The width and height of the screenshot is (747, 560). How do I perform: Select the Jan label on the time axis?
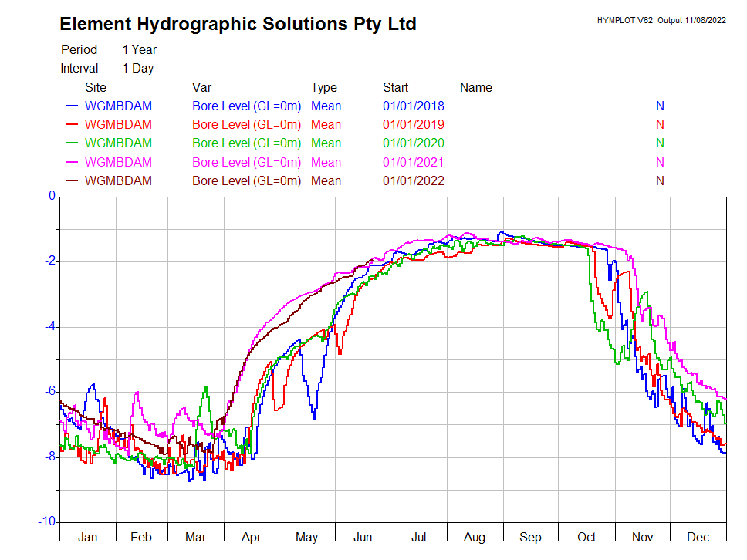coord(87,537)
